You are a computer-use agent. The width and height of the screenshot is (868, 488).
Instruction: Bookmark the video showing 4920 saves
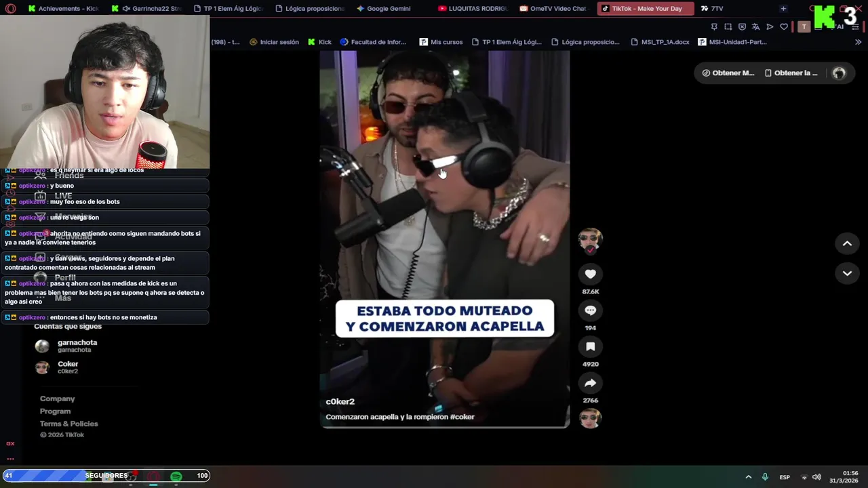point(590,346)
